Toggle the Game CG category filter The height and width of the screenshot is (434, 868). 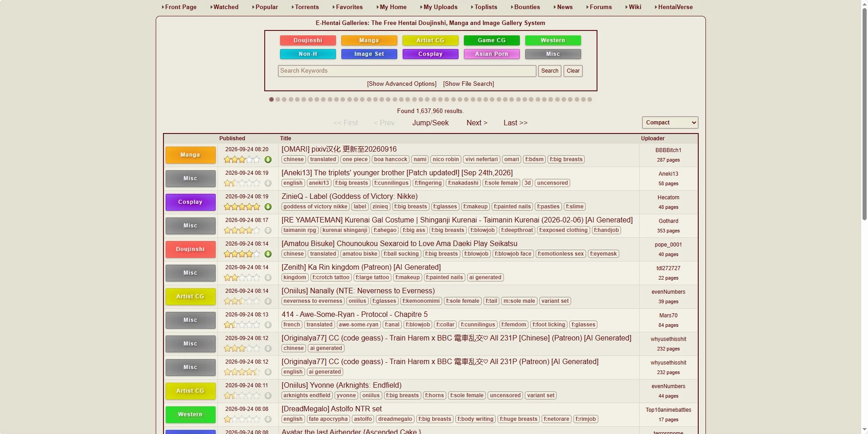[x=492, y=40]
